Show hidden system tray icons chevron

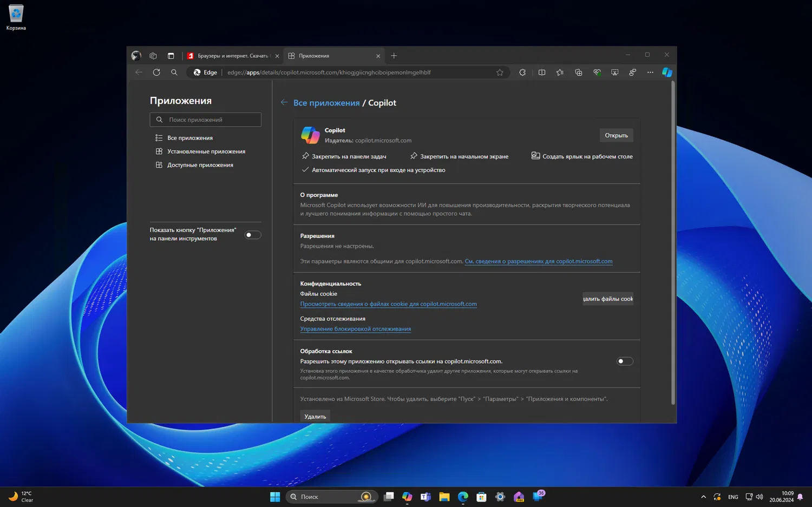tap(703, 497)
